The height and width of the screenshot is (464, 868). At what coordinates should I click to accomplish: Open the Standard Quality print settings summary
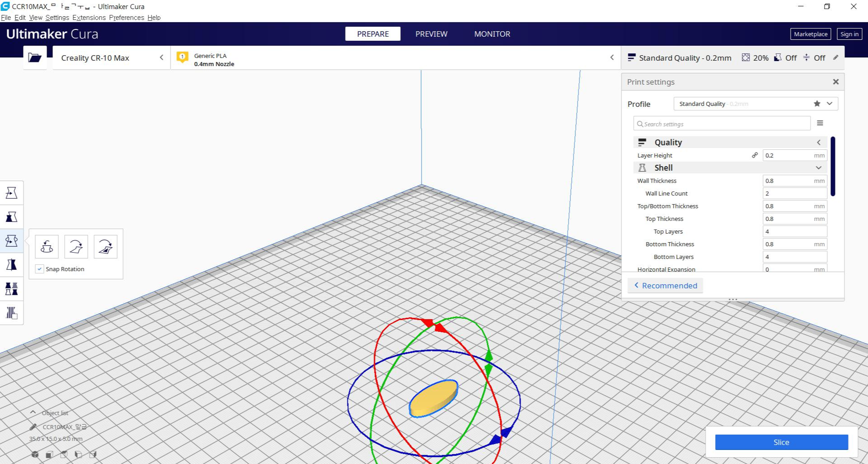click(x=733, y=57)
